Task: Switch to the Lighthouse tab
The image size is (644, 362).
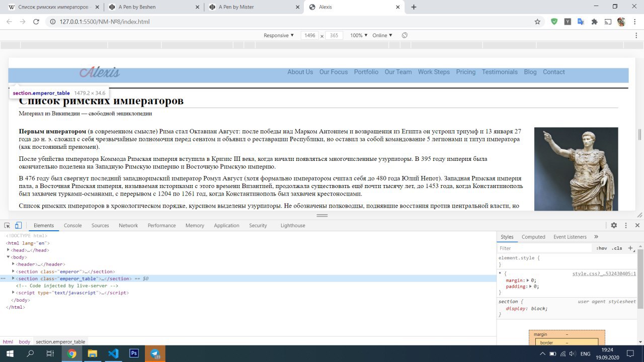Action: coord(293,225)
